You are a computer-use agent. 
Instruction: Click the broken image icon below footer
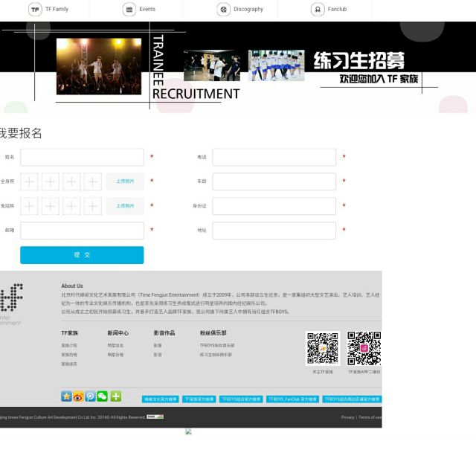coord(188,431)
